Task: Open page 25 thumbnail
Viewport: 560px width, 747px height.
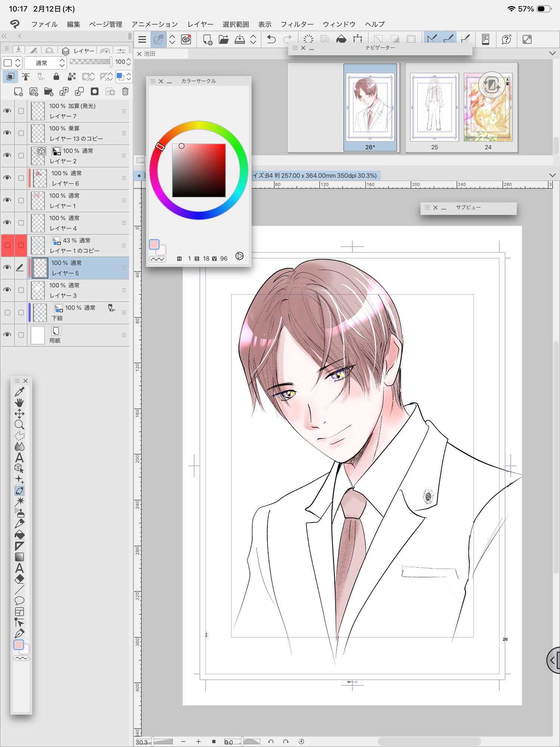Action: coord(434,108)
